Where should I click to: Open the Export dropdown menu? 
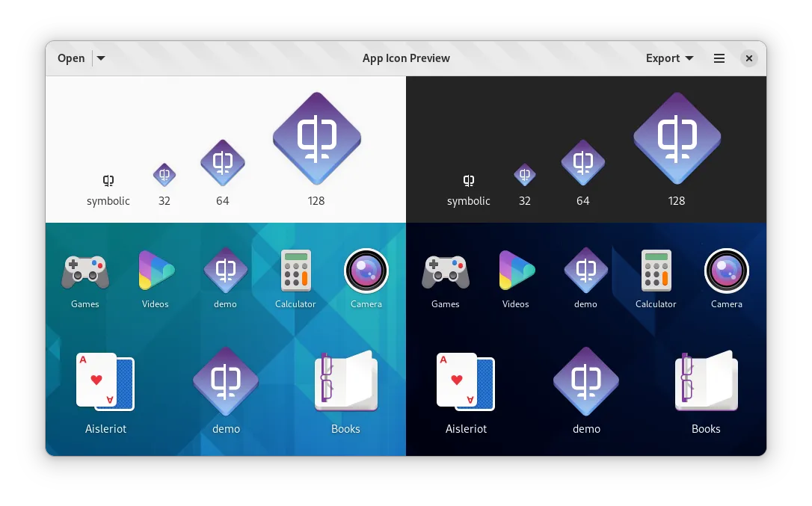click(x=669, y=58)
